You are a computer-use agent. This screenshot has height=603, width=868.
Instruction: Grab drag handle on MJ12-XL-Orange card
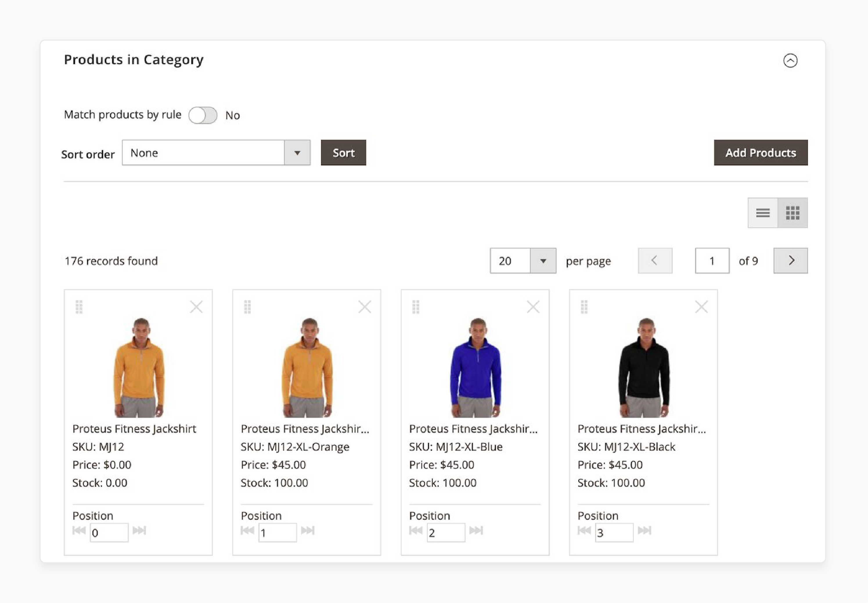[247, 307]
